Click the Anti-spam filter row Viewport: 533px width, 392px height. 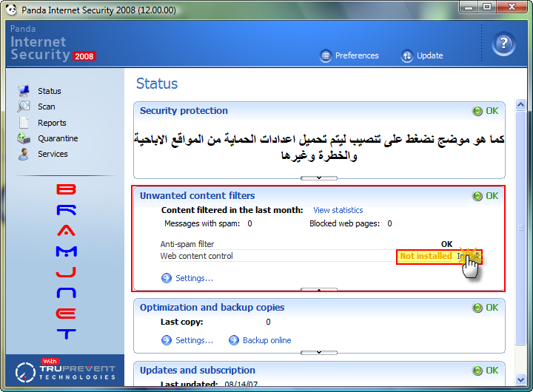(306, 244)
